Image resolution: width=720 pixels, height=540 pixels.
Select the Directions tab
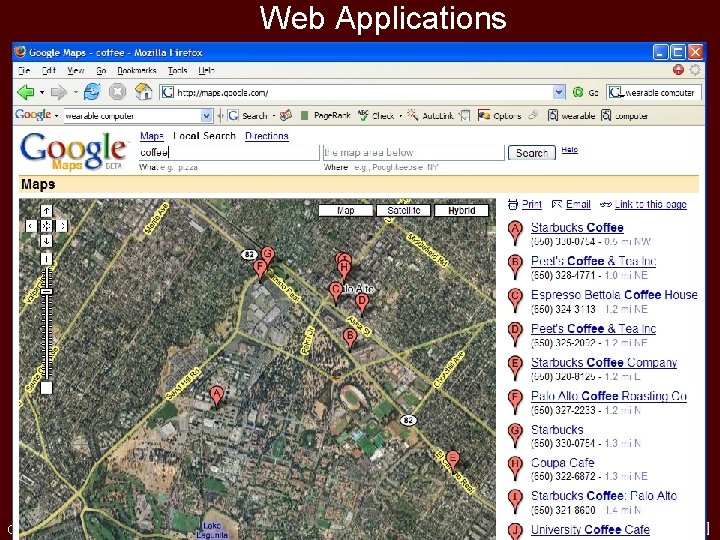point(267,136)
